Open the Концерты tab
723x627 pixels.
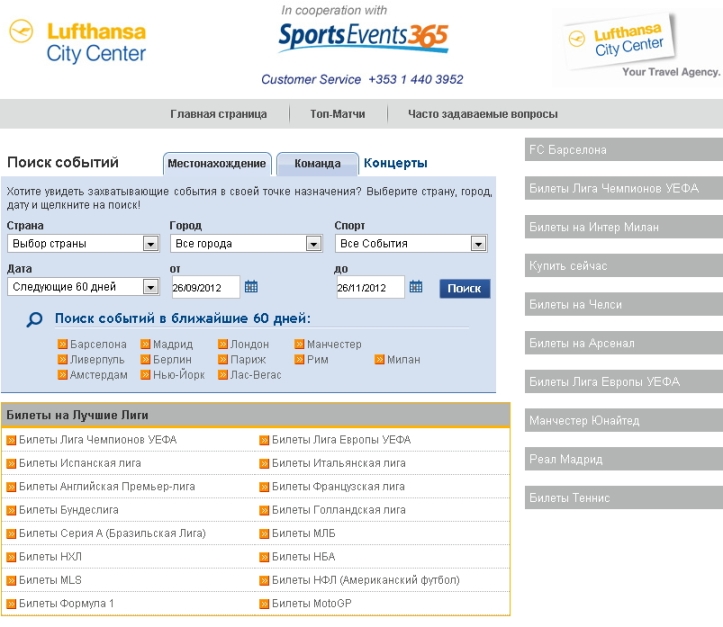[x=396, y=163]
